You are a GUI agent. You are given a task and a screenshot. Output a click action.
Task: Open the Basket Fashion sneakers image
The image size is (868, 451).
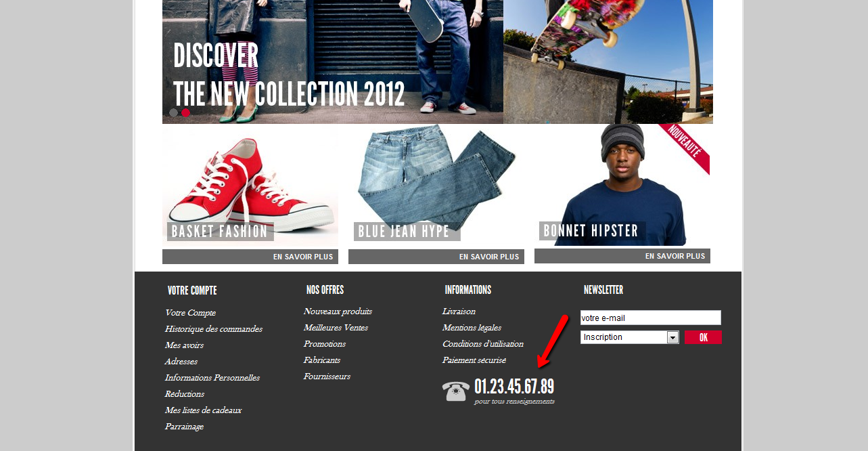click(x=250, y=186)
